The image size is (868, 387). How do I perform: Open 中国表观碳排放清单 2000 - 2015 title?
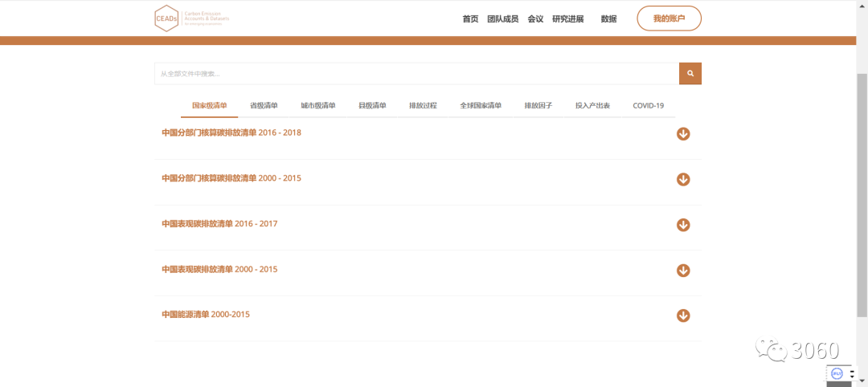[219, 269]
